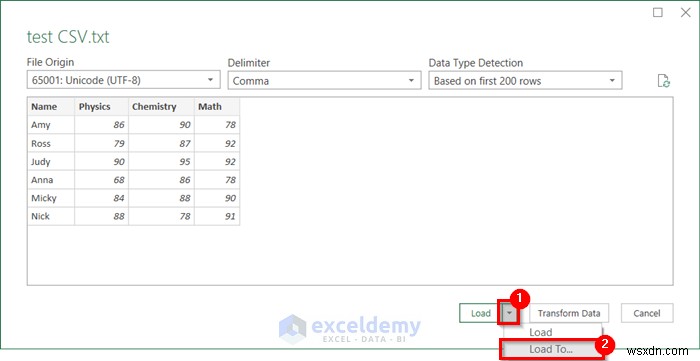Click the Transform Data button

point(569,313)
